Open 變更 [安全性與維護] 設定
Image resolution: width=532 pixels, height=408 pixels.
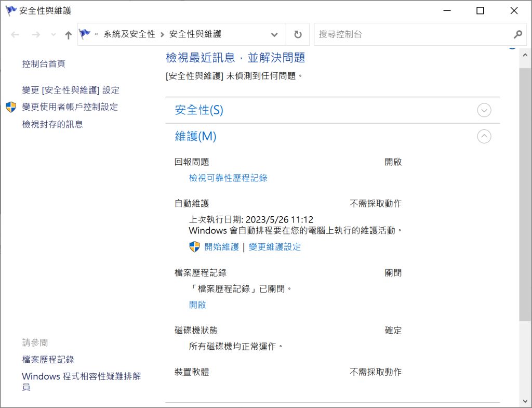pyautogui.click(x=71, y=90)
